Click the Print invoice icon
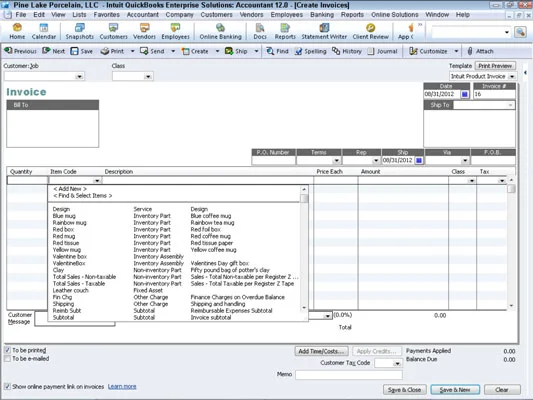 coord(105,51)
